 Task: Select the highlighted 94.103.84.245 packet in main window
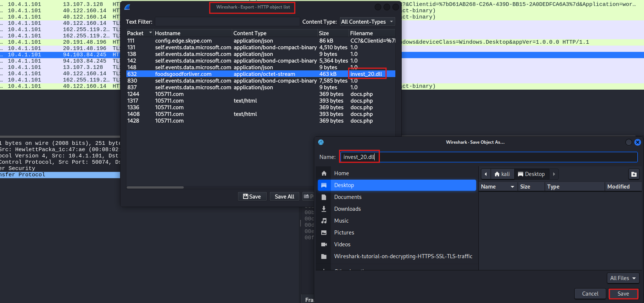(60, 55)
